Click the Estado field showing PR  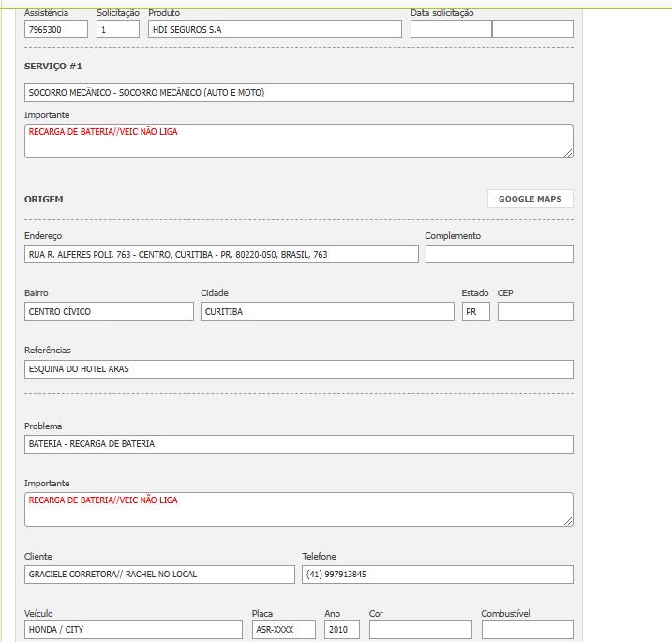pos(475,311)
